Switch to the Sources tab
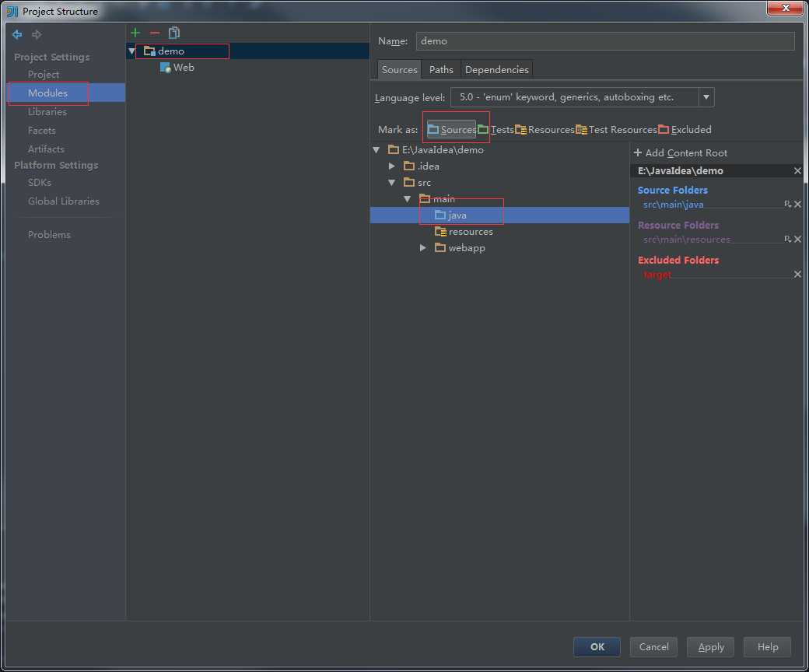 [399, 70]
